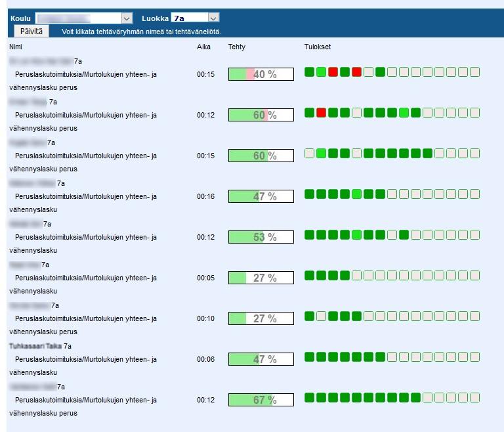Screen dimensions: 504x432
Task: Click the first green square in the 00:12 60 % row
Action: (309, 112)
